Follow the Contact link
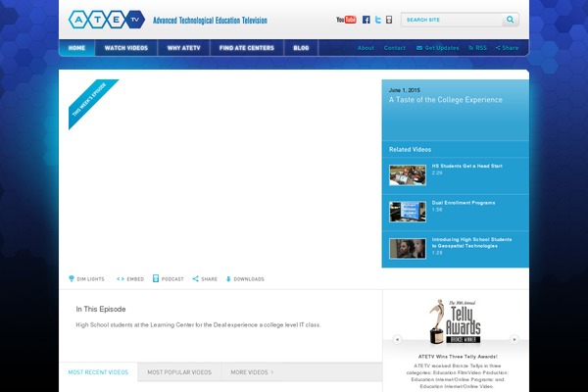Image resolution: width=588 pixels, height=392 pixels. click(395, 48)
